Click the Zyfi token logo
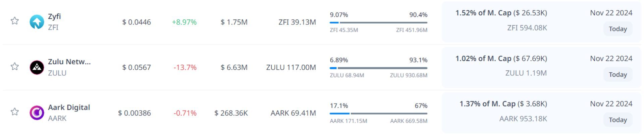This screenshot has width=644, height=137. [x=37, y=22]
